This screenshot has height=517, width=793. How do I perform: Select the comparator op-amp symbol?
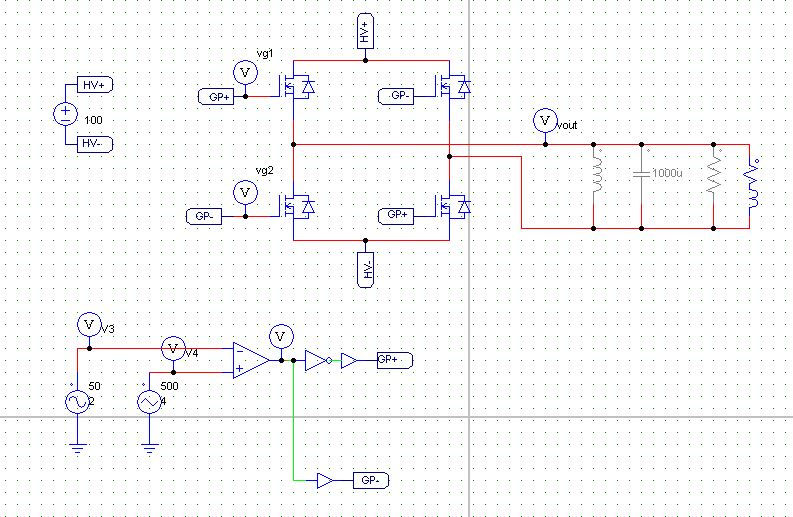(251, 361)
